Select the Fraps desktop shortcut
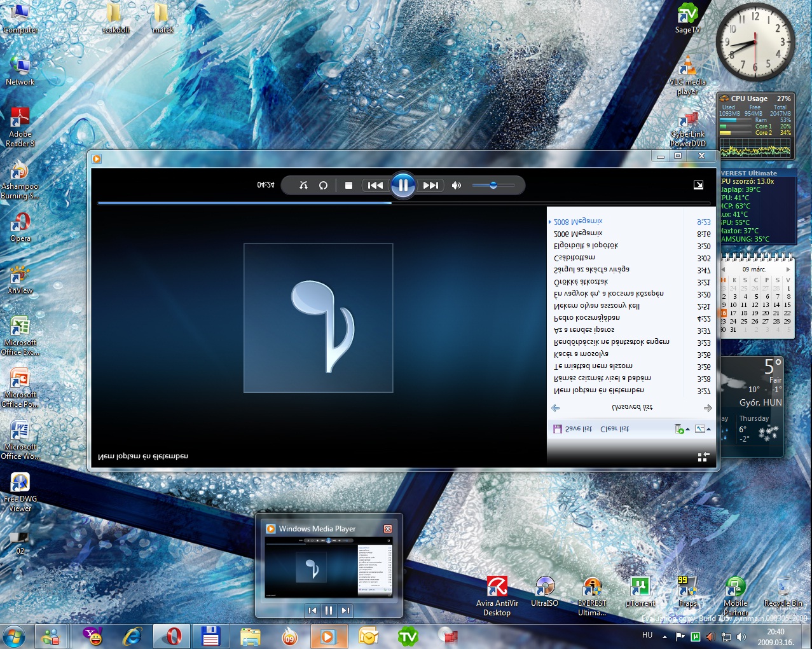The image size is (812, 649). (687, 591)
